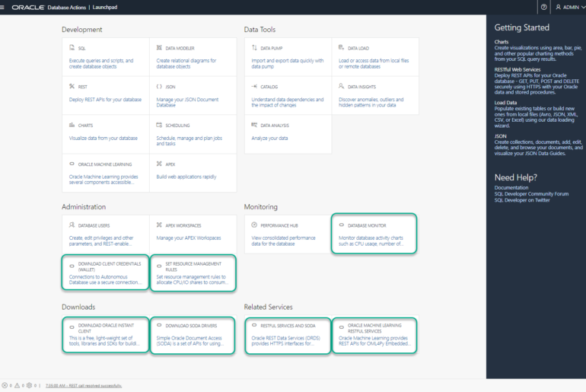Click the SQL card icon

click(72, 47)
